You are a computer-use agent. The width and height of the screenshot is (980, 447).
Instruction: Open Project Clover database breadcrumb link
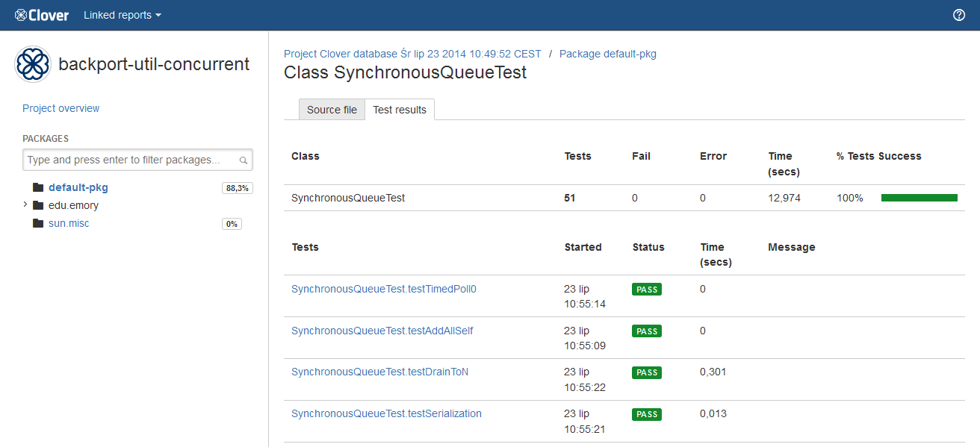[x=412, y=54]
